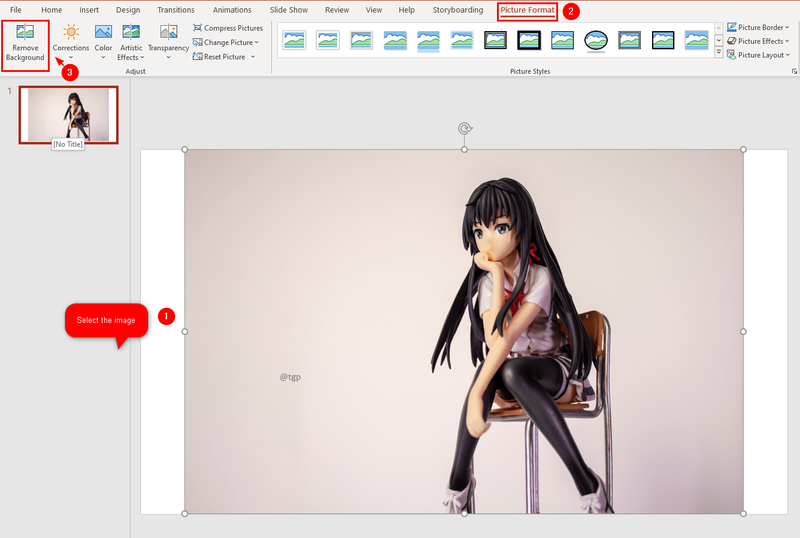The height and width of the screenshot is (538, 800).
Task: Click the left-middle sizing handle of the picture
Action: (185, 331)
